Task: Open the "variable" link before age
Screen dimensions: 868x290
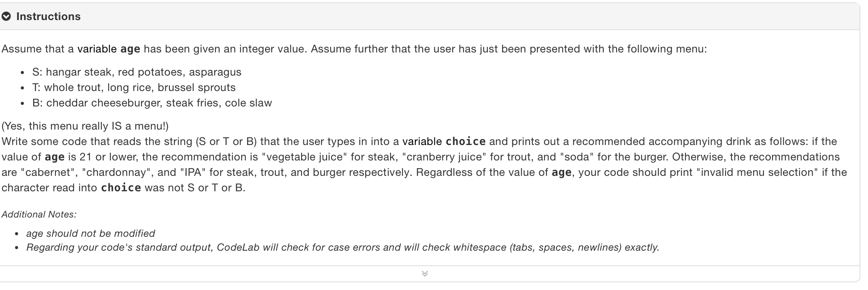Action: (x=97, y=49)
